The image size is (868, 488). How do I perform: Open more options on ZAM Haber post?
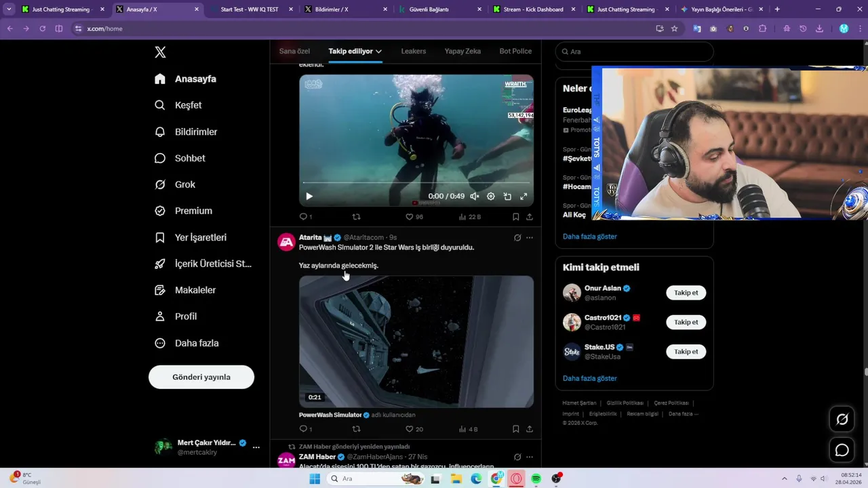[530, 457]
